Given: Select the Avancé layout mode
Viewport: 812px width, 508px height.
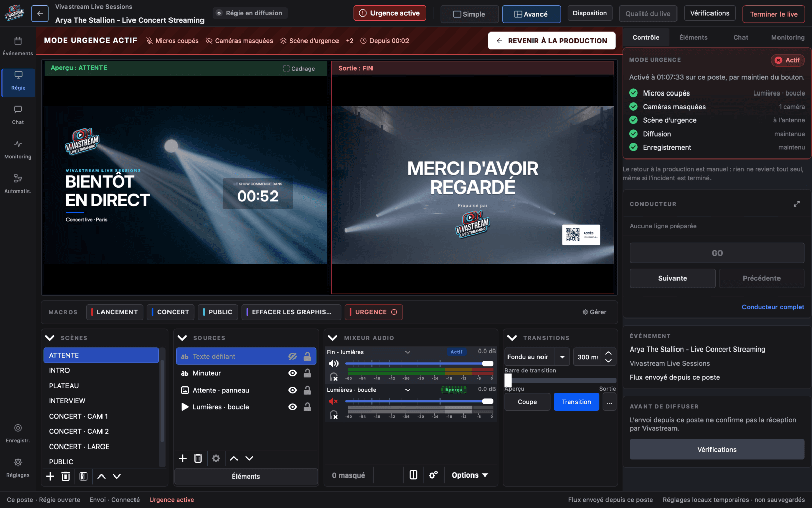Looking at the screenshot, I should click(x=531, y=14).
